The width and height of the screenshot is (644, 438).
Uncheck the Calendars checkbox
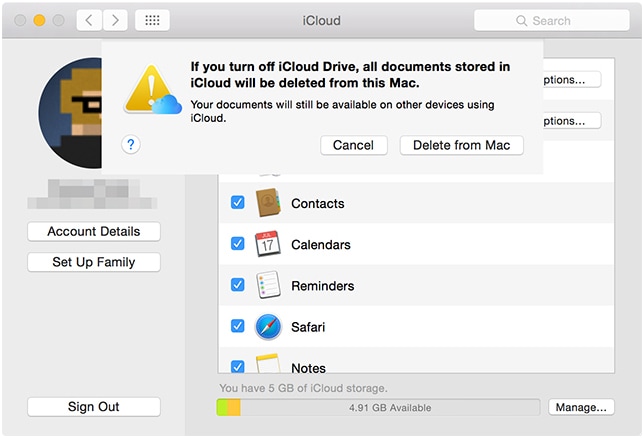pyautogui.click(x=238, y=244)
